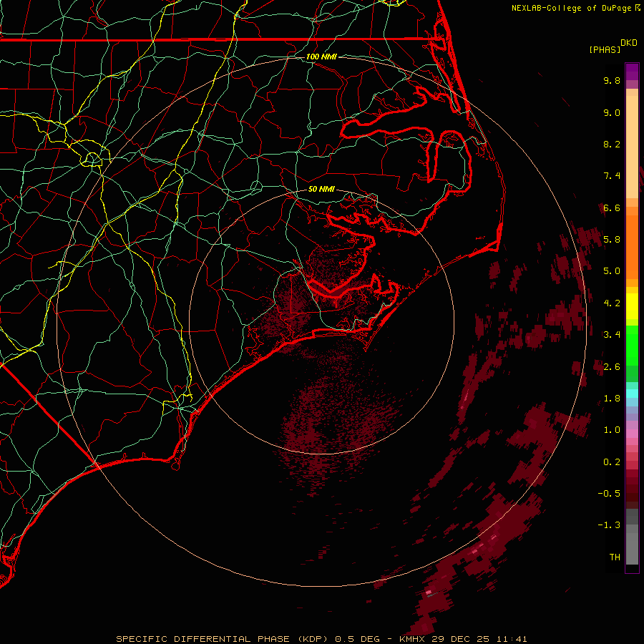Click the 100 NMI range ring label

[x=321, y=57]
